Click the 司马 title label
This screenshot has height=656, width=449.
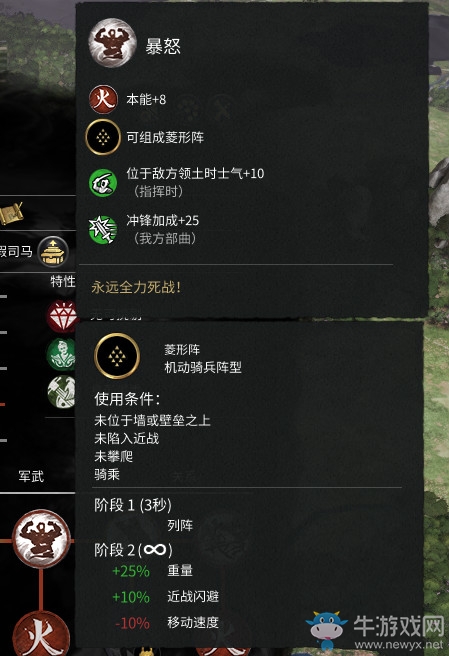point(16,251)
